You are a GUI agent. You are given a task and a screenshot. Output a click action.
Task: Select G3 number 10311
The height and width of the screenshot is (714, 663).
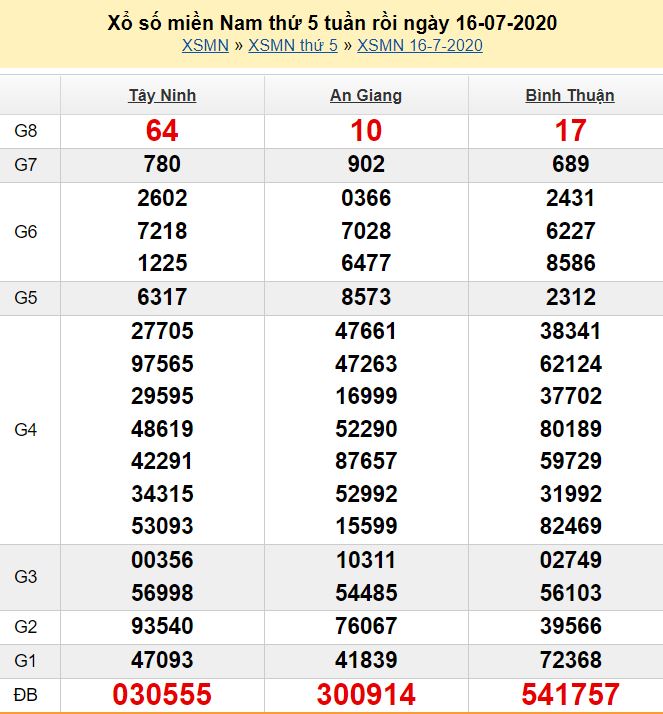366,560
